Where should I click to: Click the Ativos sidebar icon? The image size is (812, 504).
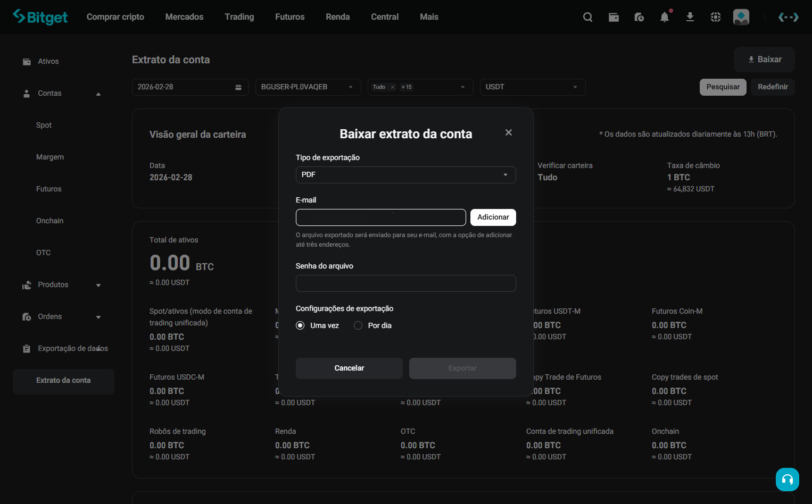[27, 62]
